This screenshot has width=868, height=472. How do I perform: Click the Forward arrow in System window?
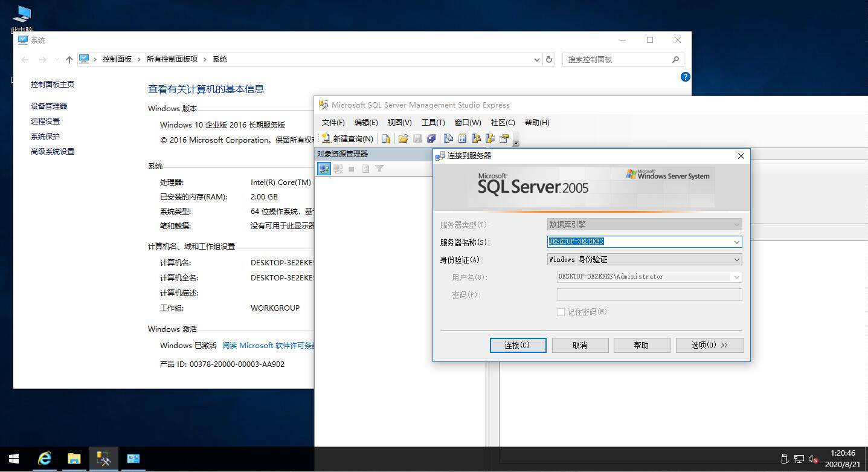coord(42,59)
